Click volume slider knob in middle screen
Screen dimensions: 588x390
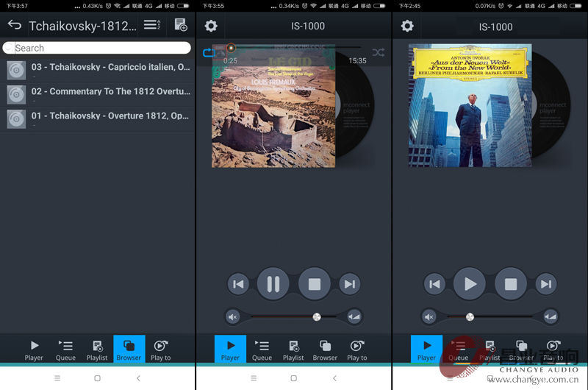pos(317,317)
